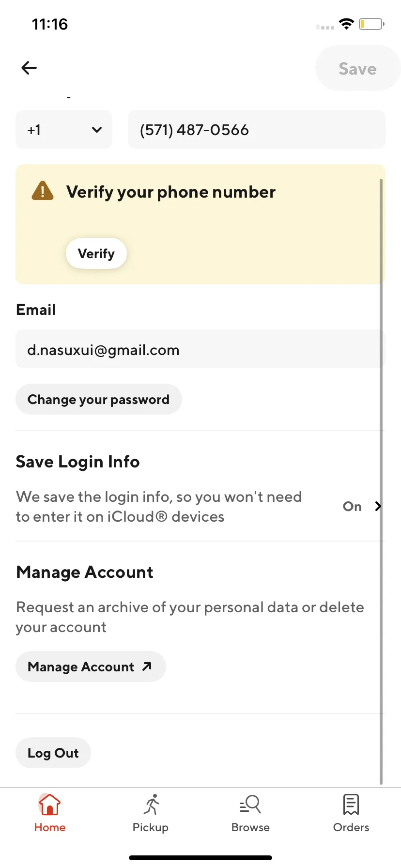Switch to the Browse tab label
Image resolution: width=401 pixels, height=868 pixels.
pos(250,827)
